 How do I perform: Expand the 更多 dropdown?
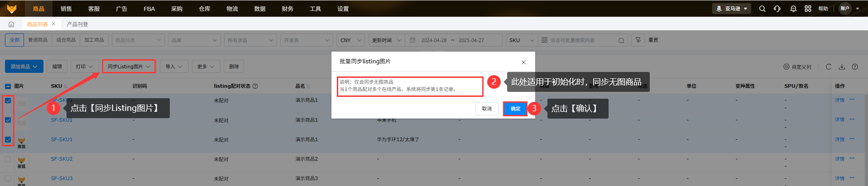206,67
